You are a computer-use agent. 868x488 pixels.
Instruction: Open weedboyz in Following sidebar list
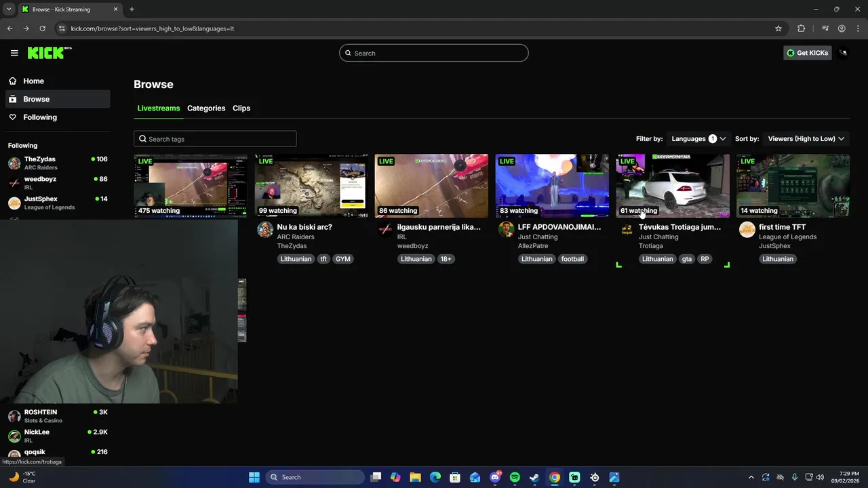pos(58,182)
